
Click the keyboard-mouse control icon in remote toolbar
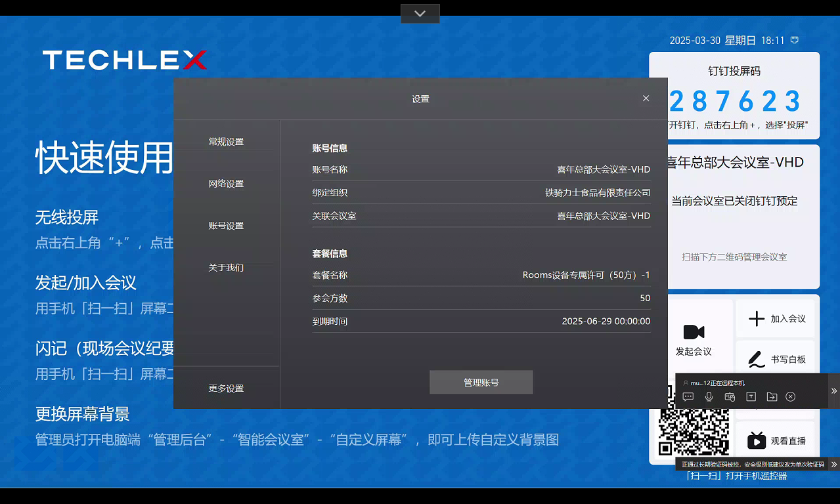(730, 396)
